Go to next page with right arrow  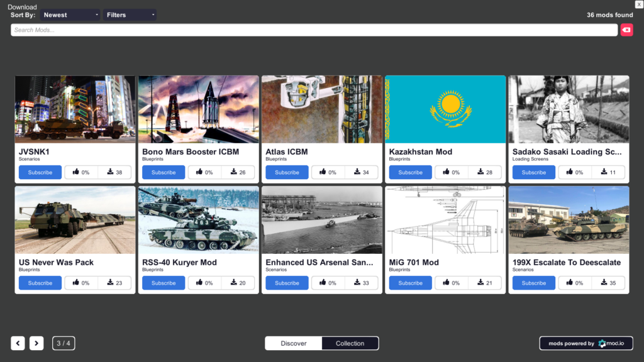[36, 343]
